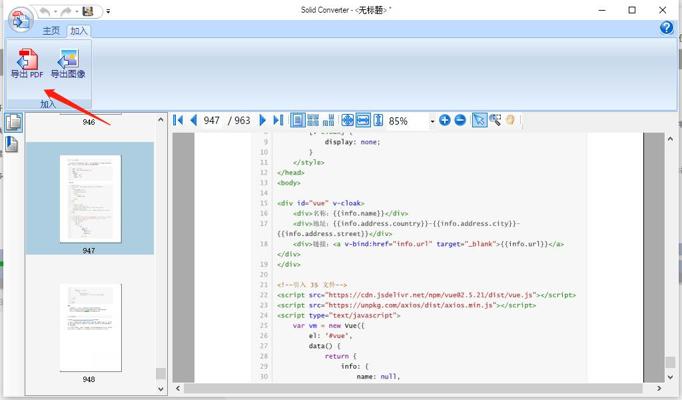Open the Undo history dropdown arrow

(56, 12)
